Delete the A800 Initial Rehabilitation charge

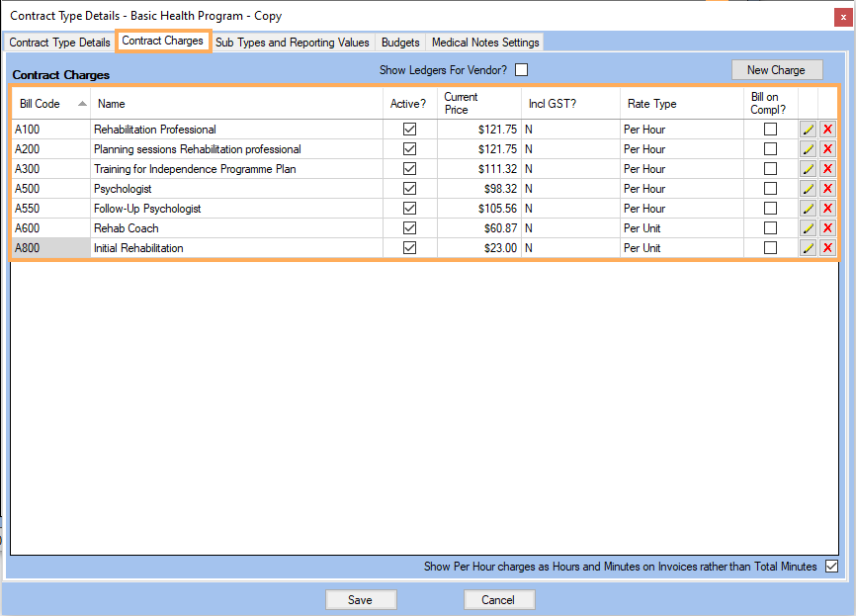[827, 247]
